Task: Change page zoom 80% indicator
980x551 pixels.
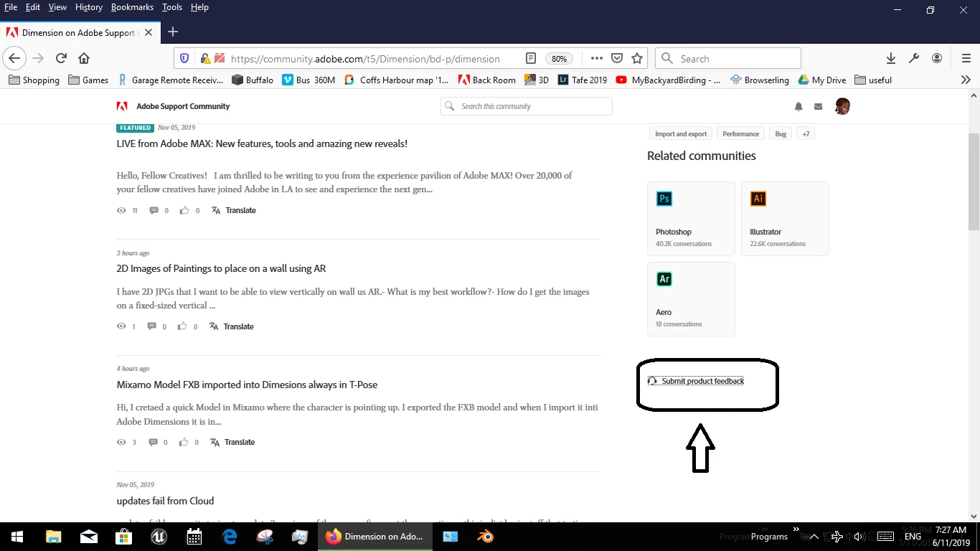Action: [x=559, y=59]
